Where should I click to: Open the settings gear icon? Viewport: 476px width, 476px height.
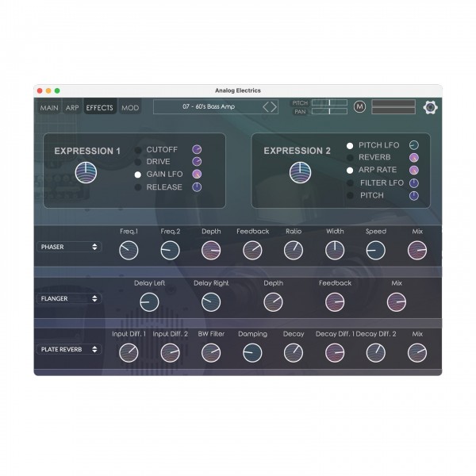click(x=430, y=107)
